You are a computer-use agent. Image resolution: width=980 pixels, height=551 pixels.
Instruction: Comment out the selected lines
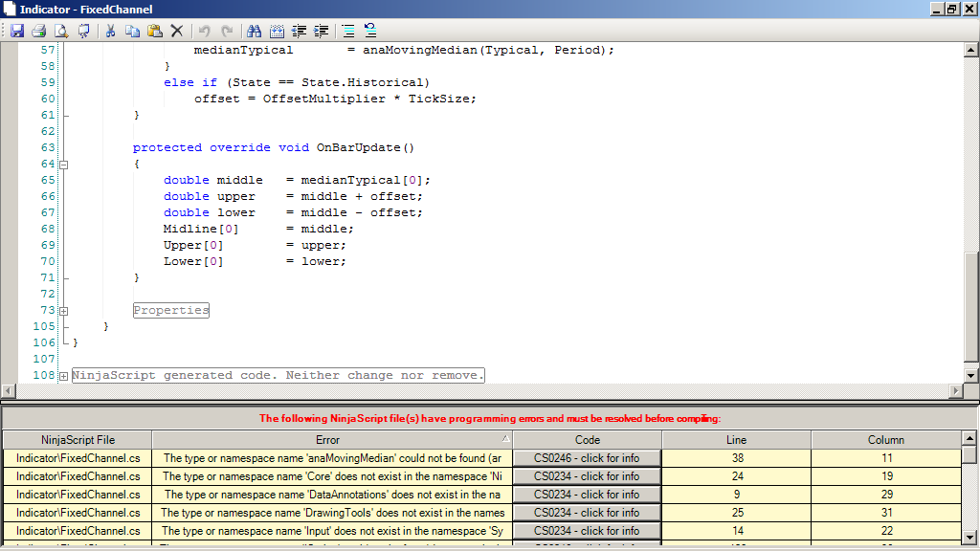click(348, 31)
